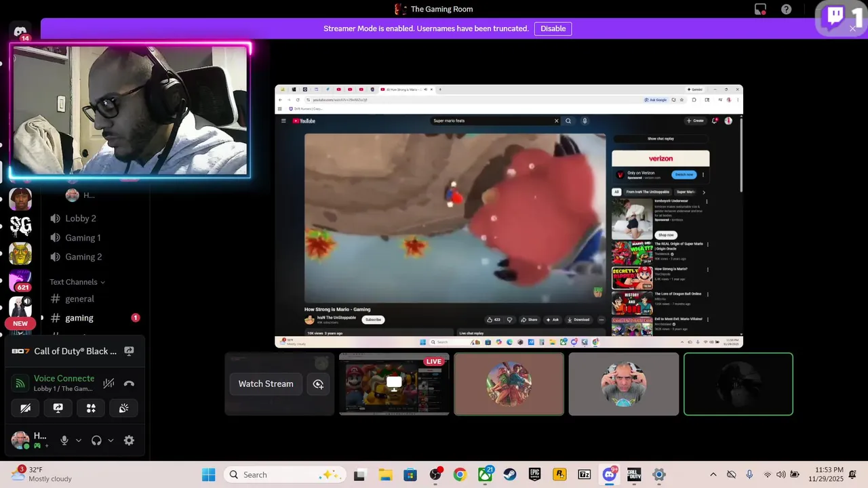Select the participant tile with bald man avatar

[x=623, y=384]
